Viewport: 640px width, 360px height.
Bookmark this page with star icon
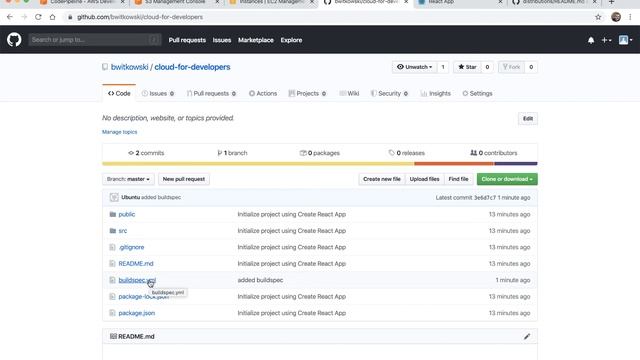click(x=598, y=17)
